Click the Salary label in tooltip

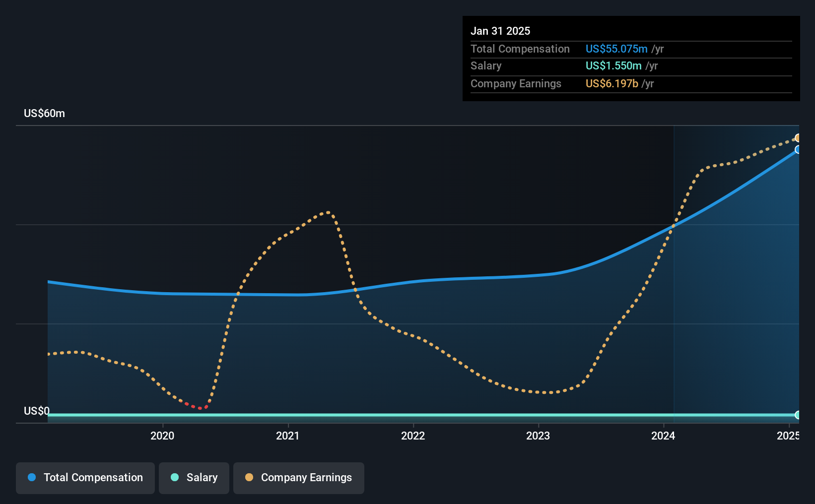[486, 65]
